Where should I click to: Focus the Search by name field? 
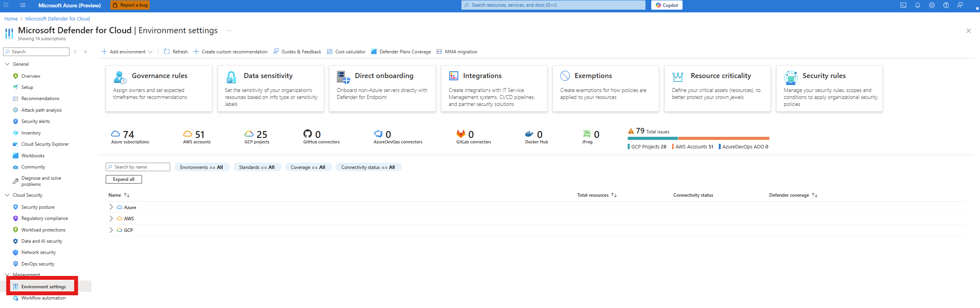click(138, 167)
